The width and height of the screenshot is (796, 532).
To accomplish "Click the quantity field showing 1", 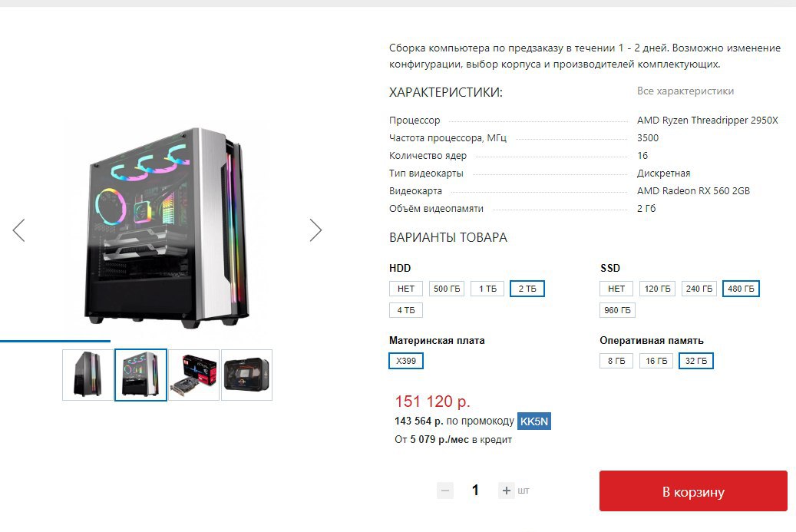I will [476, 491].
